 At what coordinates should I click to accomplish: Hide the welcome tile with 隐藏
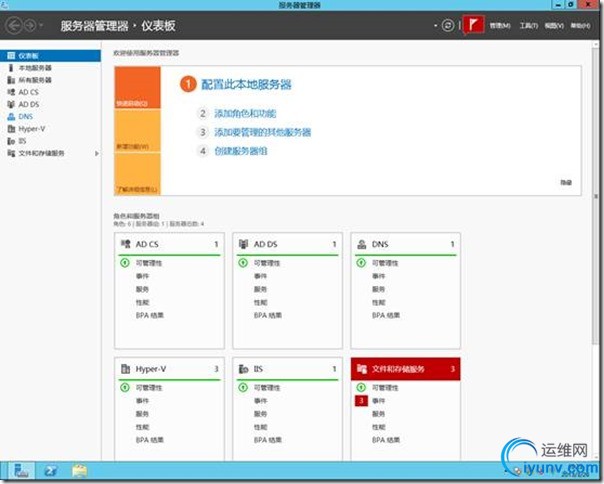(x=566, y=182)
